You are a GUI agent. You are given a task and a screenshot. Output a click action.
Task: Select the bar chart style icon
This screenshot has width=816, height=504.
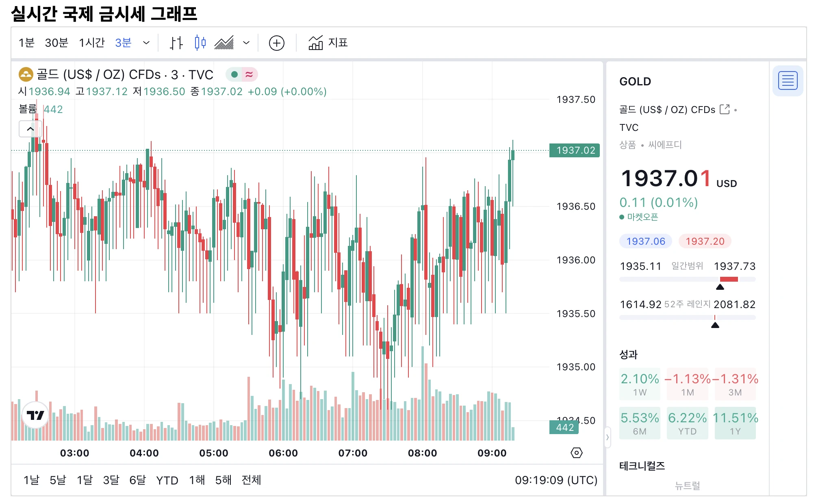pos(176,43)
